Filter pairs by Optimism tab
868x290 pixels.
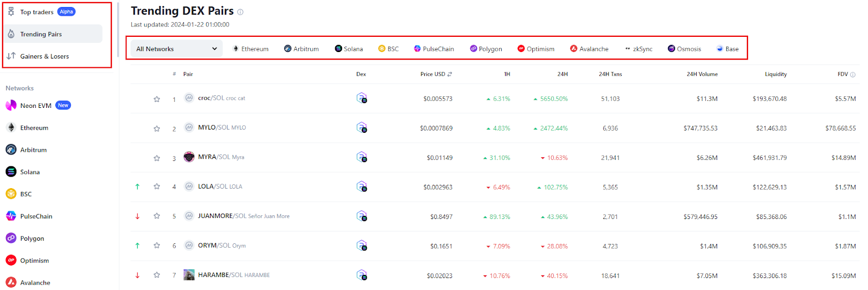pyautogui.click(x=536, y=49)
